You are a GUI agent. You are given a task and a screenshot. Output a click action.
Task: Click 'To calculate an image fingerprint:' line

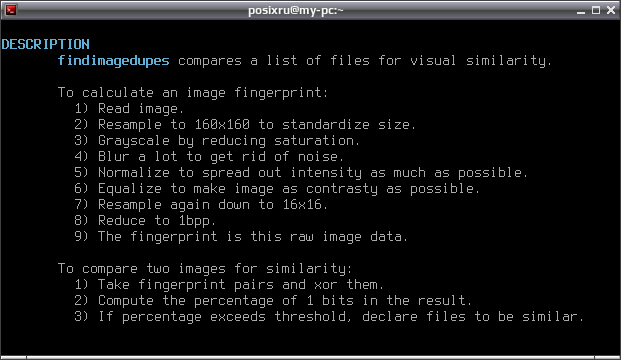pos(193,93)
